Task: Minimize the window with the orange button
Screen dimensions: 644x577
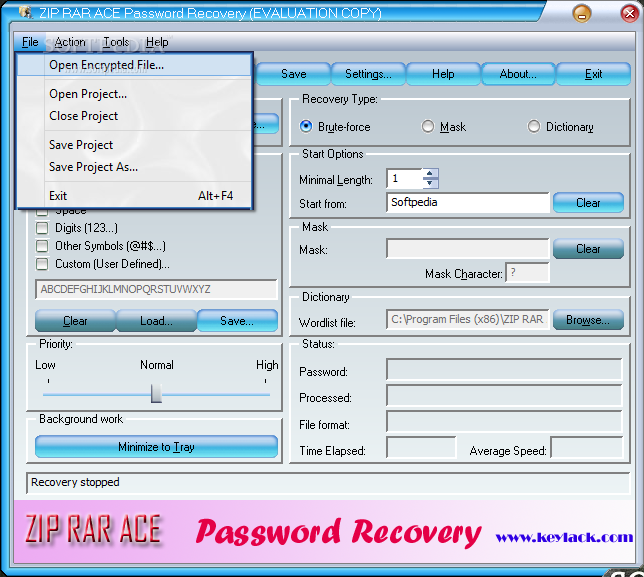Action: tap(582, 14)
